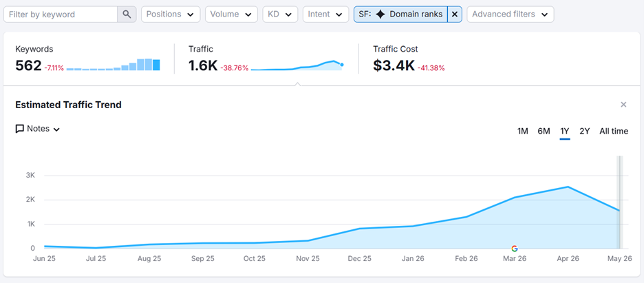This screenshot has width=644, height=283.
Task: Remove the SF Domain ranks filter
Action: (455, 14)
